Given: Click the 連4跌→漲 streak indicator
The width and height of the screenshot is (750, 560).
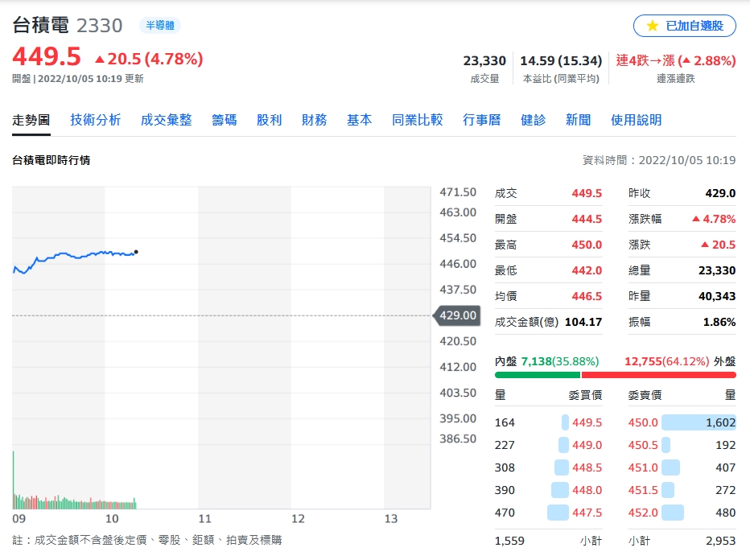Looking at the screenshot, I should (675, 60).
